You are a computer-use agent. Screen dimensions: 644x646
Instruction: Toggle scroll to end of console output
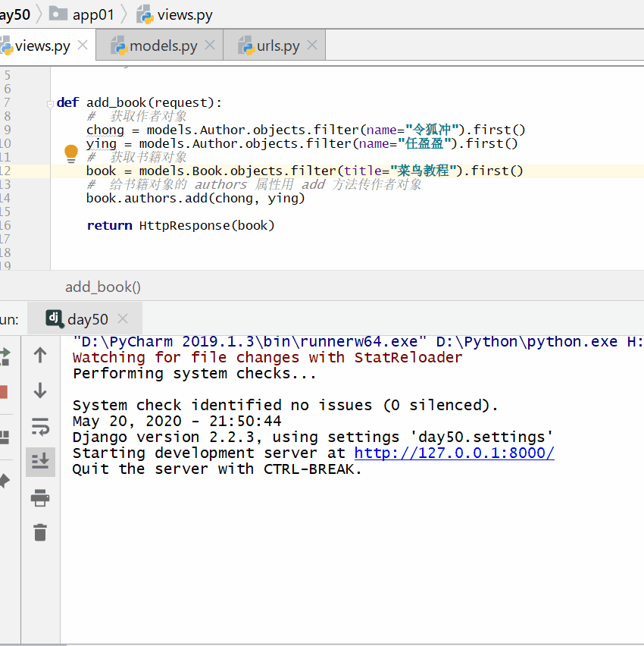(40, 461)
